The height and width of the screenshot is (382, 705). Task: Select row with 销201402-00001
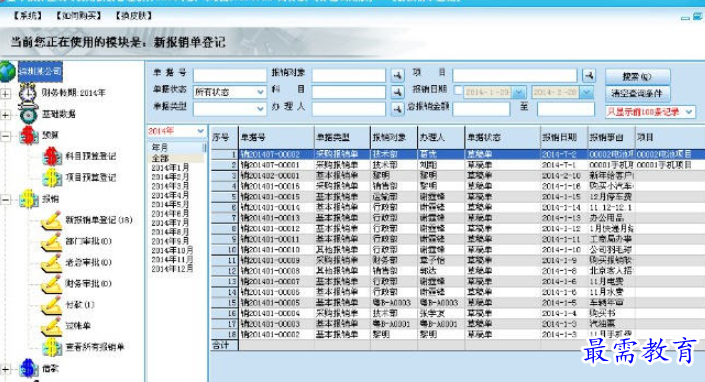point(458,175)
